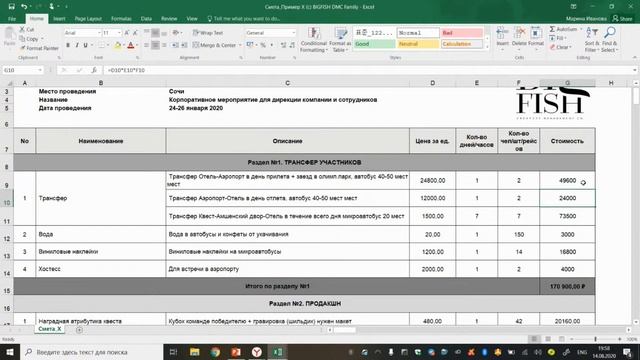The height and width of the screenshot is (360, 640).
Task: Click the Save icon in quick access toolbar
Action: 11,7
